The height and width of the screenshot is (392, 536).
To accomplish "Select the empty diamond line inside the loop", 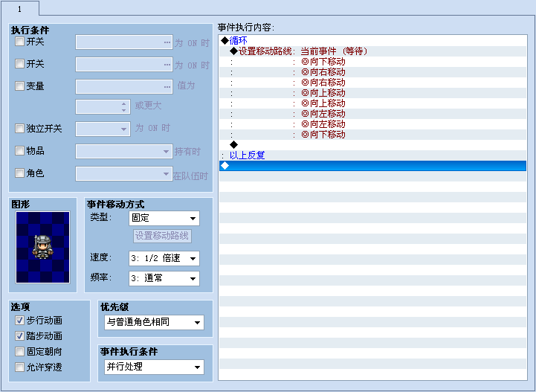I will click(x=372, y=145).
